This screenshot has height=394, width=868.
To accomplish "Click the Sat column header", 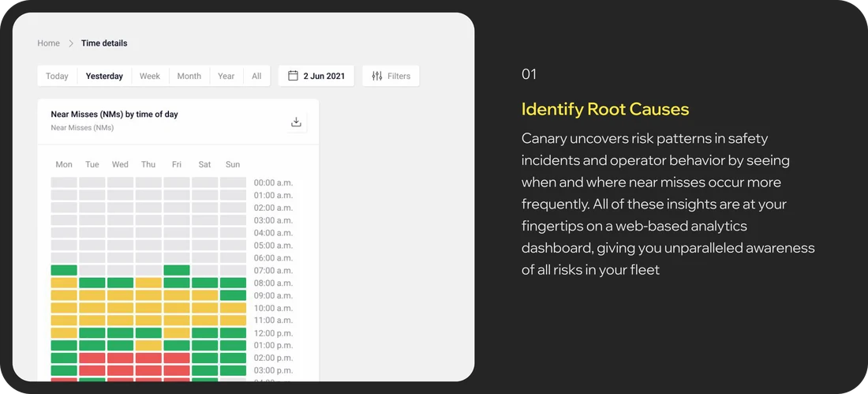I will (x=205, y=164).
